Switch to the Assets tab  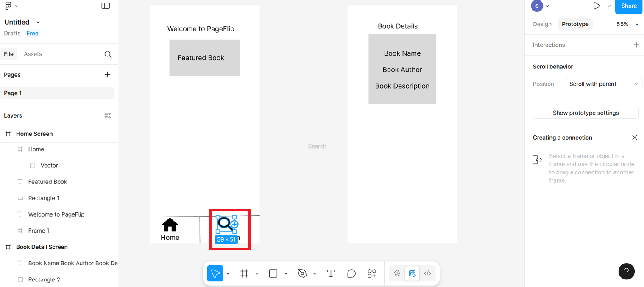click(x=33, y=54)
